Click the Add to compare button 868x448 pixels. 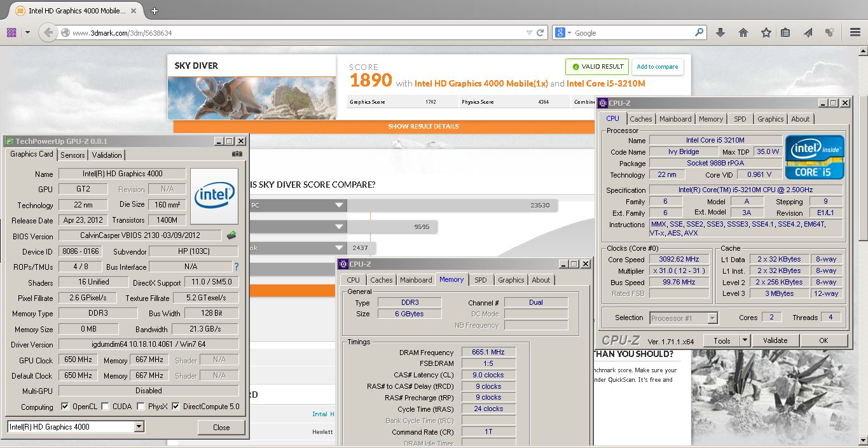coord(658,67)
